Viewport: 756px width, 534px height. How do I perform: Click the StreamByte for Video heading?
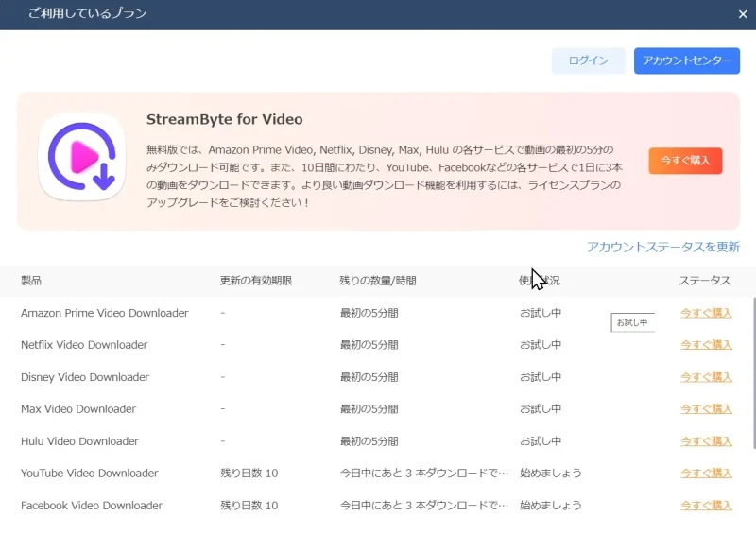coord(225,120)
